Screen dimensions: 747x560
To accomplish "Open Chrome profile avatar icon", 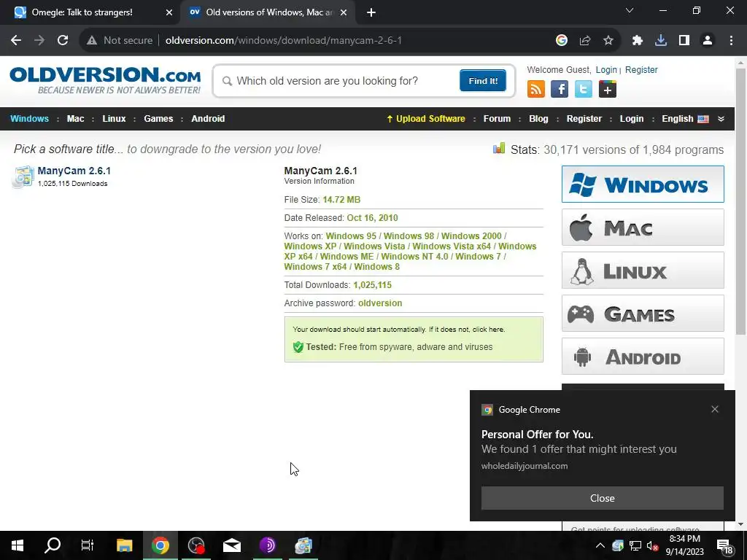I will (708, 41).
